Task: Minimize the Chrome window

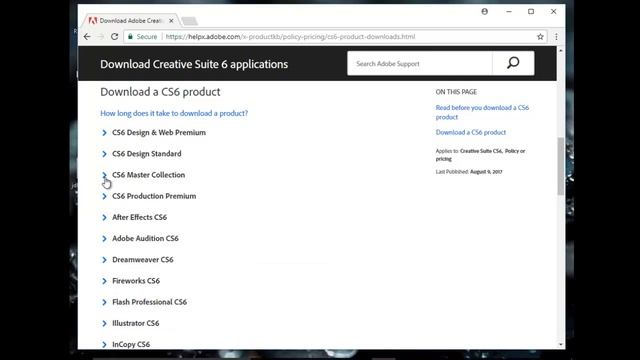Action: [x=509, y=11]
